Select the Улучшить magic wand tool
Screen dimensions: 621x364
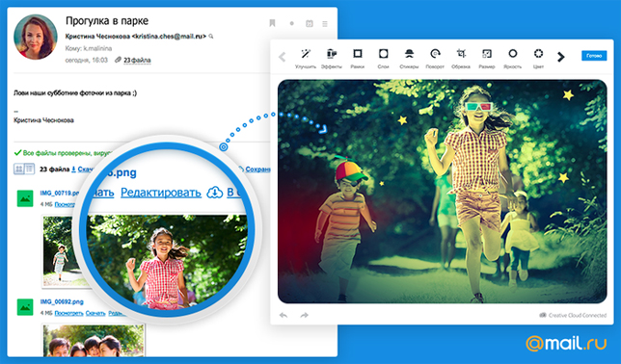click(306, 59)
